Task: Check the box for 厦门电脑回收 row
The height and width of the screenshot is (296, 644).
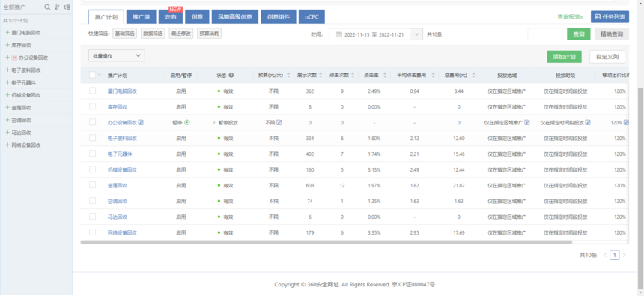Action: (92, 91)
